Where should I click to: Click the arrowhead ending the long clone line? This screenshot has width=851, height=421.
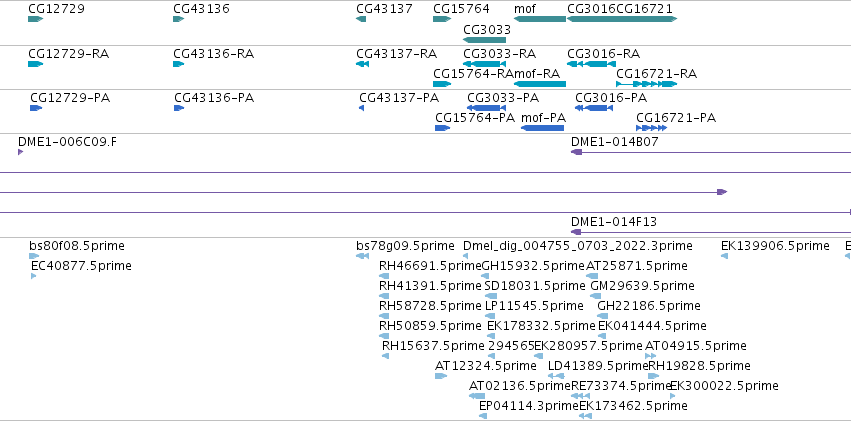[x=722, y=192]
